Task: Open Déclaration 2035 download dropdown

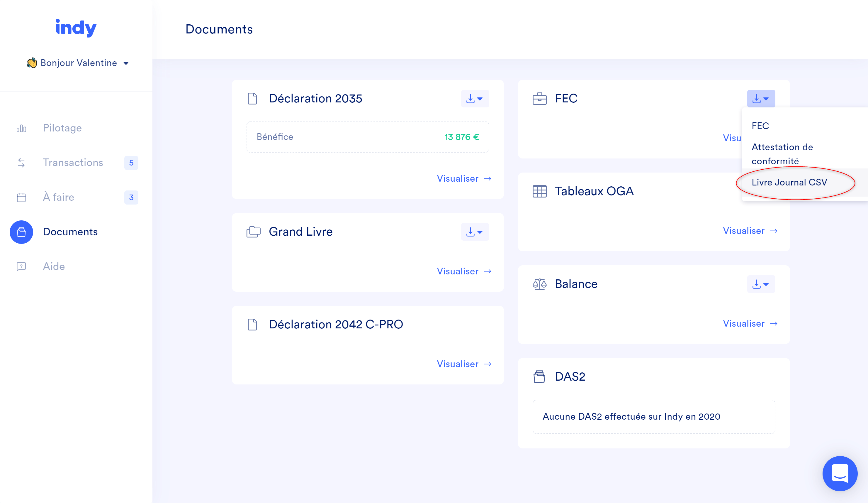Action: (475, 99)
